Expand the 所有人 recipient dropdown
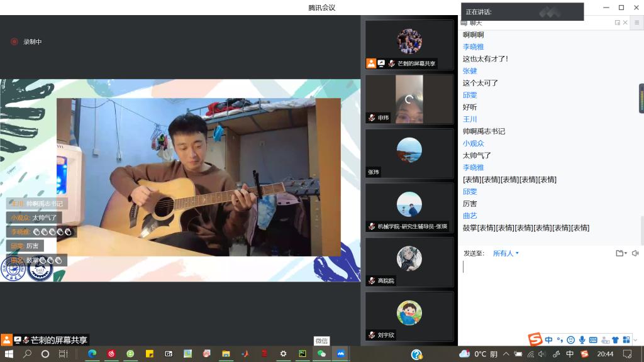This screenshot has width=644, height=362. (x=506, y=253)
